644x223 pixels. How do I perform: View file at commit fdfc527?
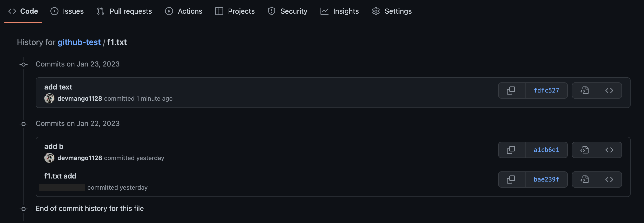click(585, 91)
